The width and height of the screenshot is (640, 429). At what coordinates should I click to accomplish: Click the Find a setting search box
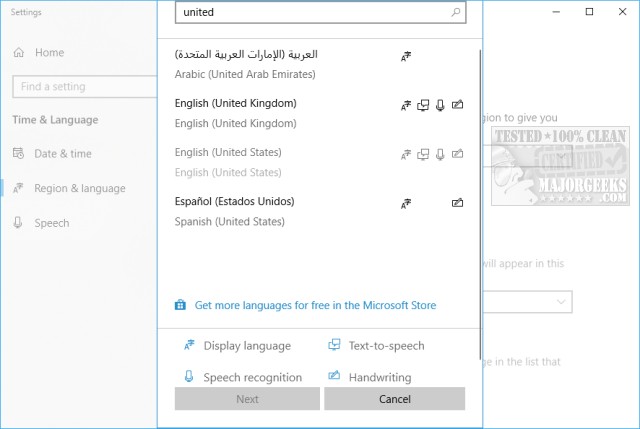[x=80, y=87]
